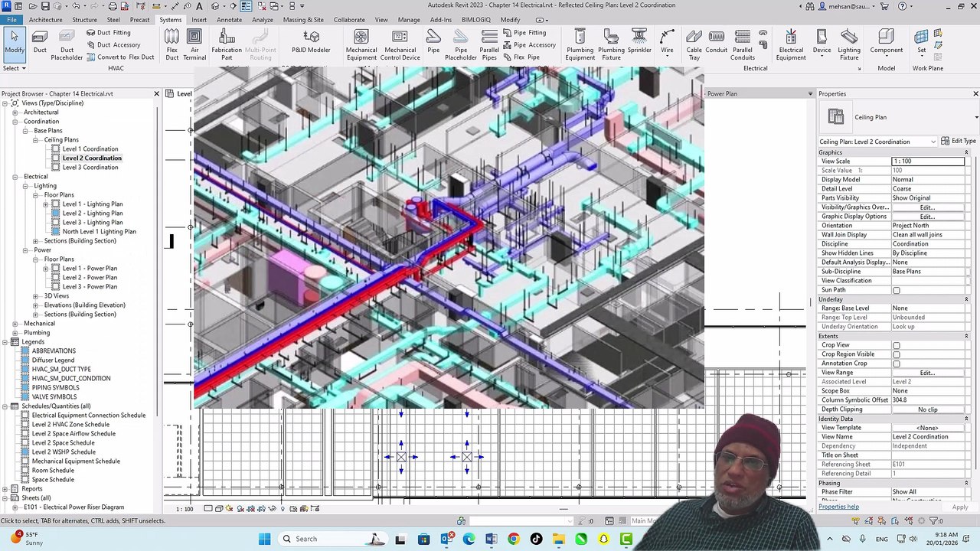Open Windows Start menu
The height and width of the screenshot is (551, 980).
[264, 539]
